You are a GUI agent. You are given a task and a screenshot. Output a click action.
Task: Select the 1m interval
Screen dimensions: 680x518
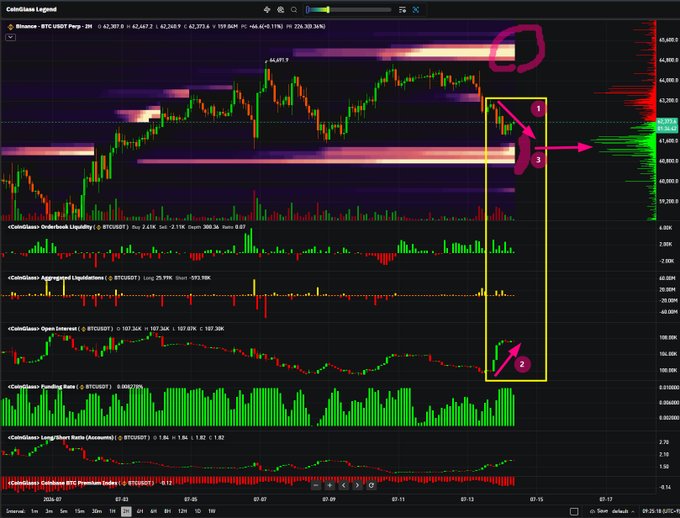pyautogui.click(x=34, y=511)
